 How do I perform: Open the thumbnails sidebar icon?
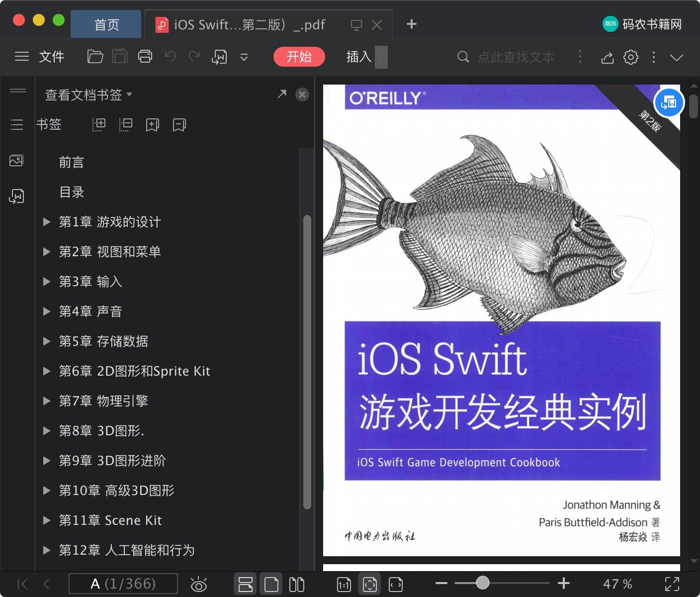pyautogui.click(x=16, y=160)
